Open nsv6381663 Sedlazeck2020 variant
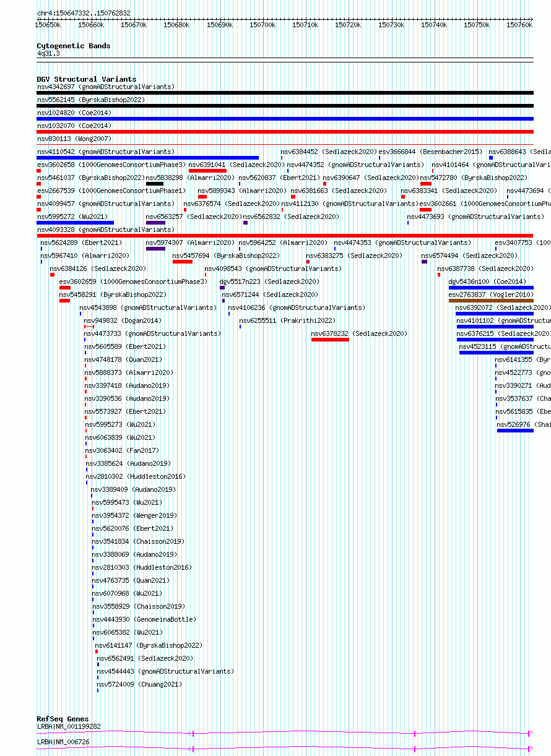 pos(339,191)
